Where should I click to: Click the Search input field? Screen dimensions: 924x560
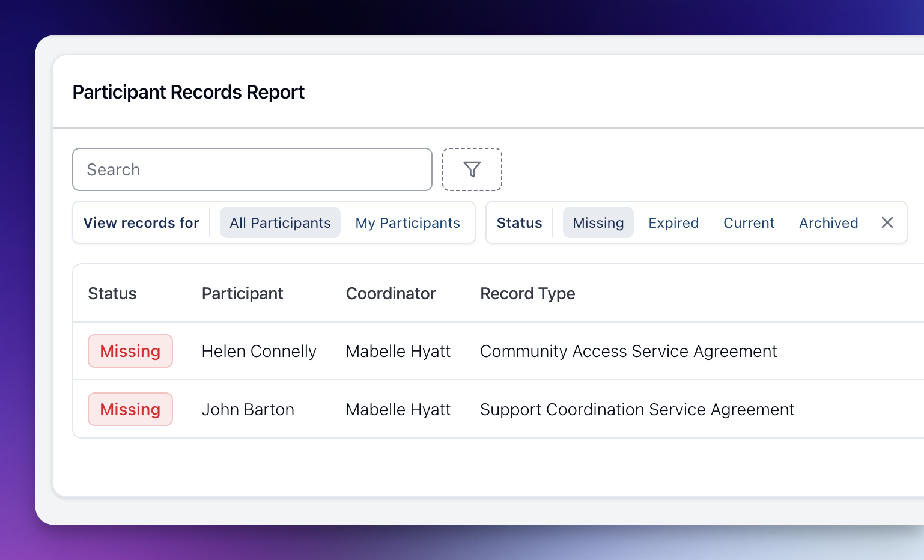252,169
